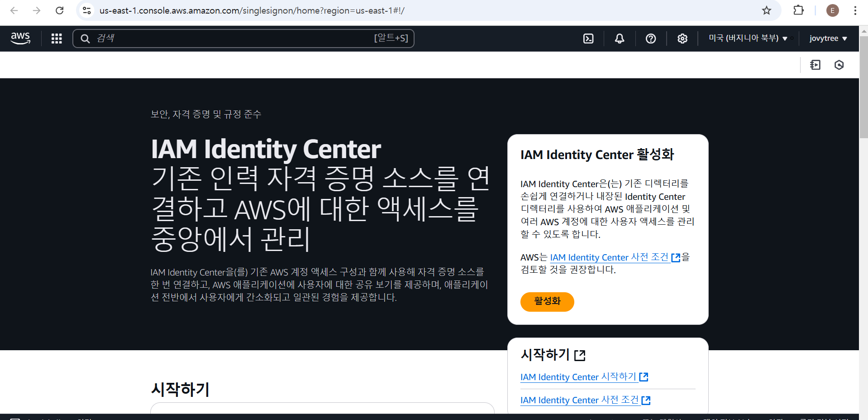Click the 활성화 button
The height and width of the screenshot is (420, 868).
547,302
